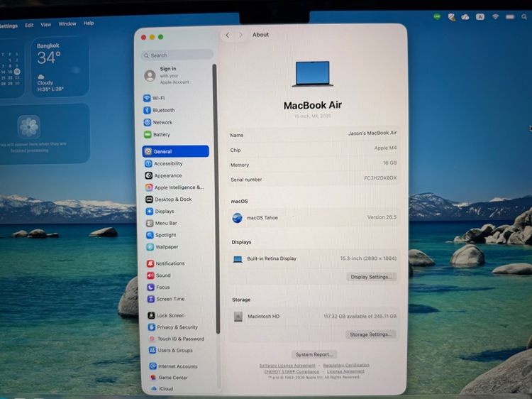Go back with the toolbar chevron
This screenshot has width=532, height=399.
pos(228,35)
